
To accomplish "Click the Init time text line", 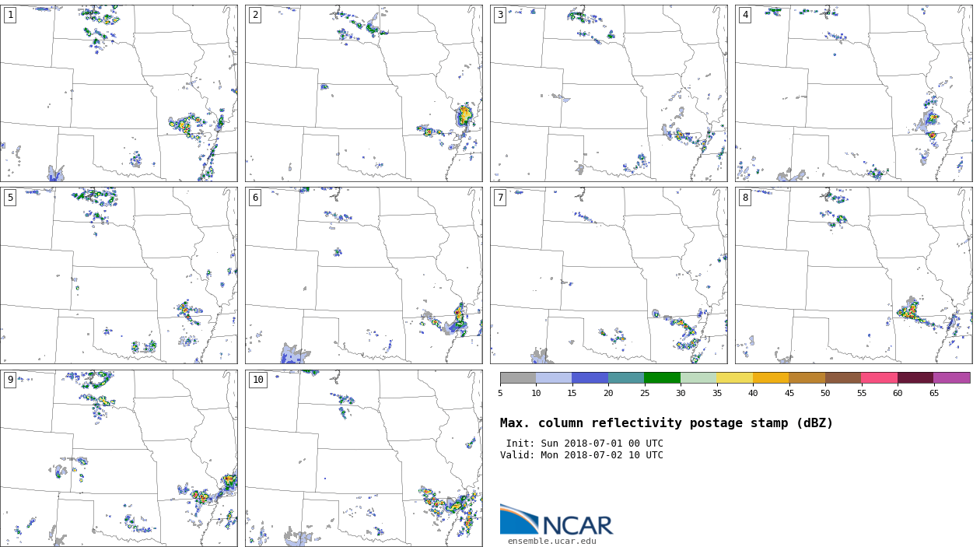I will pyautogui.click(x=584, y=444).
